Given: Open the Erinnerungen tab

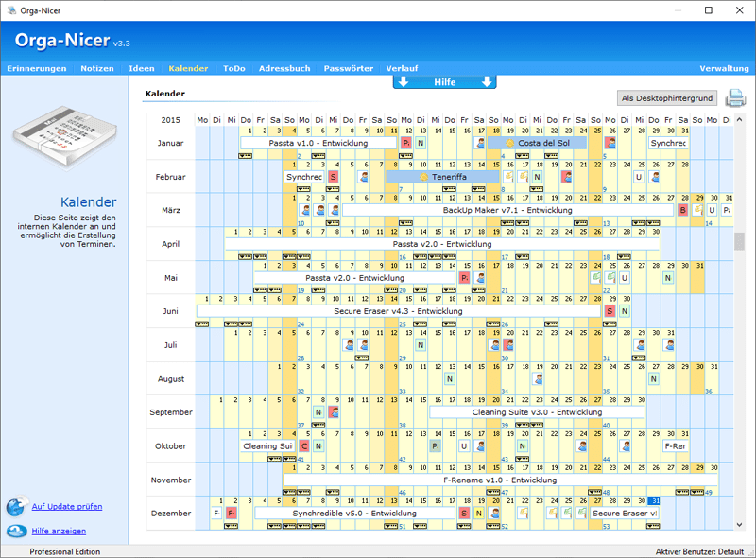Looking at the screenshot, I should point(37,68).
